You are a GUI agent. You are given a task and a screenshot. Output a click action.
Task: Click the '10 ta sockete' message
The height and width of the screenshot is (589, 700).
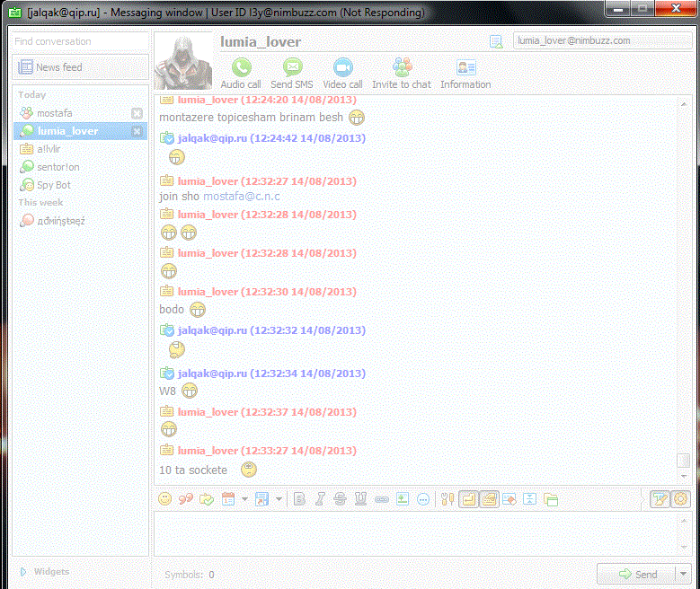click(x=193, y=470)
